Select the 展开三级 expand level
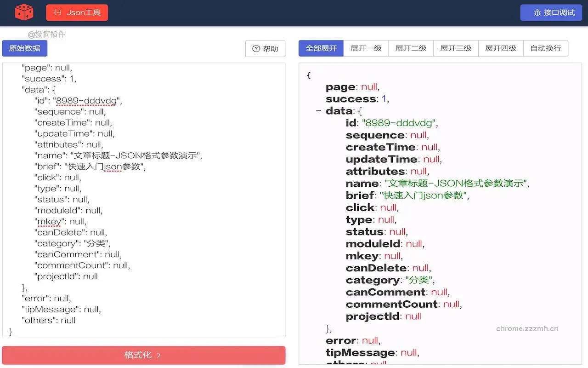 click(455, 48)
